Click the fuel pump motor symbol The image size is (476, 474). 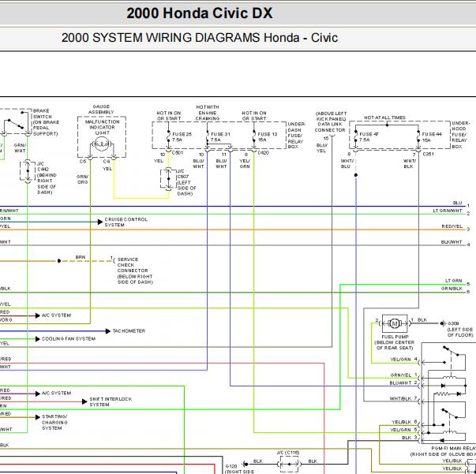coord(395,323)
